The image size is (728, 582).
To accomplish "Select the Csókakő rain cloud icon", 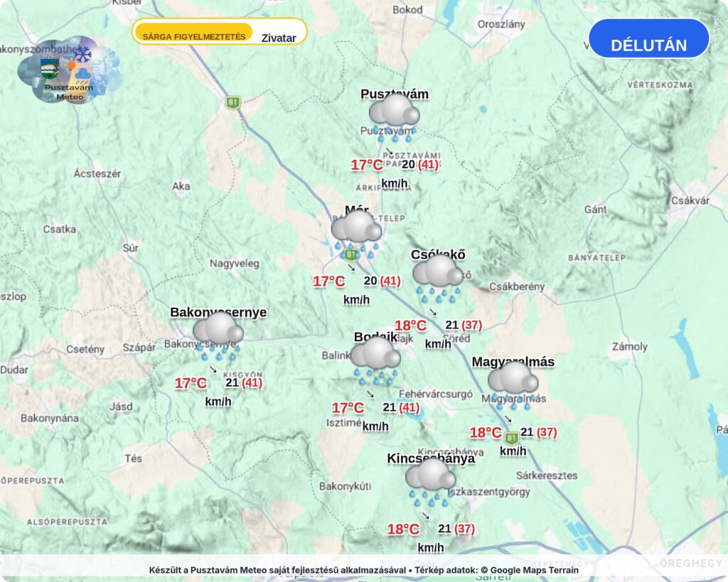I will [x=438, y=279].
